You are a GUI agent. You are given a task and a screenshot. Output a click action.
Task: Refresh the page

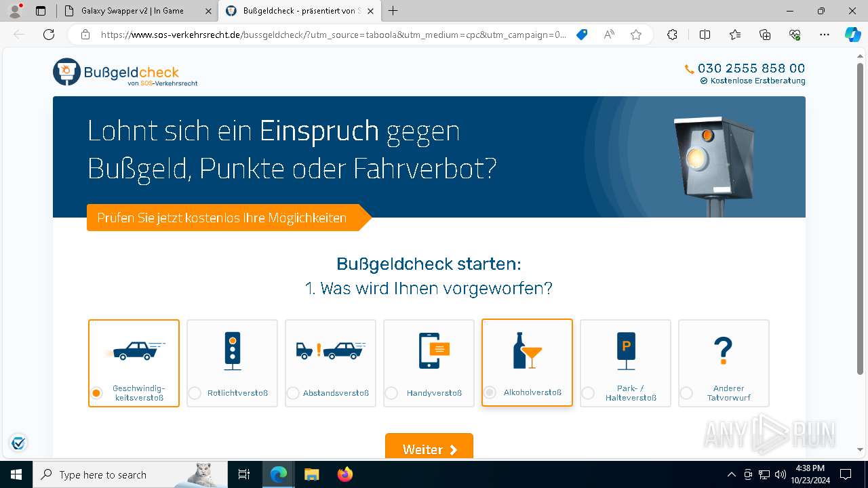(x=49, y=35)
